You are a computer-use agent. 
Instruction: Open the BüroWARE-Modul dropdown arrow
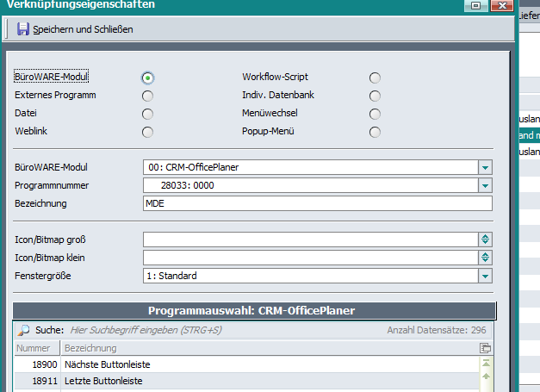coord(485,167)
